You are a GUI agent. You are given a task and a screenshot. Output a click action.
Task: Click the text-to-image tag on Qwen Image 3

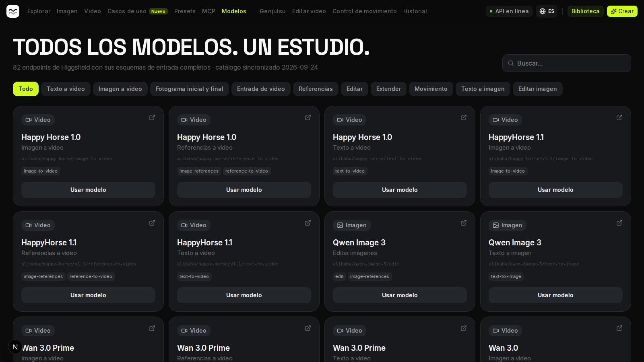tap(506, 276)
